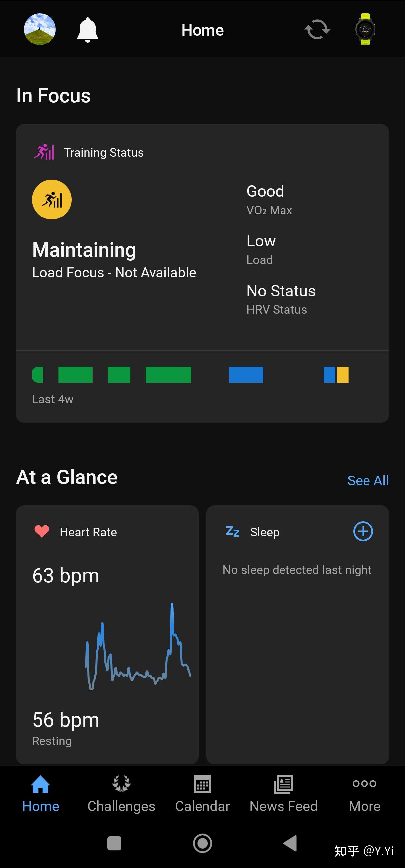Tap the pink Training Status runner icon
The width and height of the screenshot is (405, 868).
pos(44,152)
